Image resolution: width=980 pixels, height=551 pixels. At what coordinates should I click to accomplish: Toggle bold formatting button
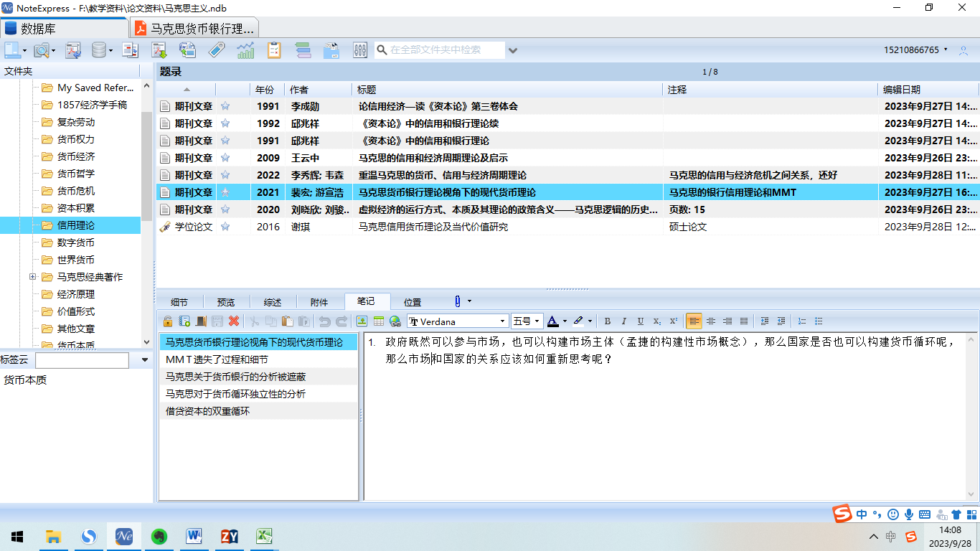[x=608, y=321]
